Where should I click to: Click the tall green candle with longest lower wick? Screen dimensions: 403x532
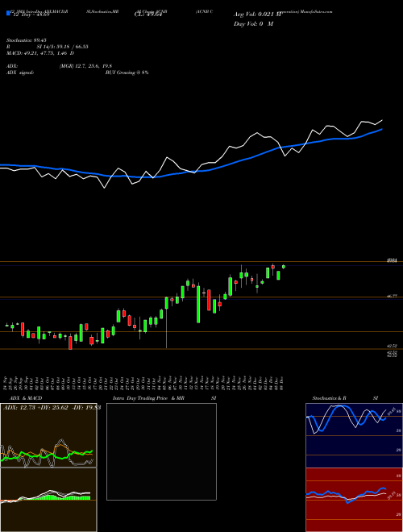click(x=167, y=303)
